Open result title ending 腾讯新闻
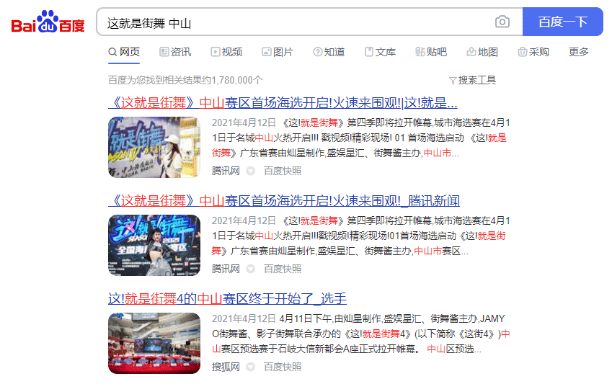The image size is (612, 384). point(284,201)
